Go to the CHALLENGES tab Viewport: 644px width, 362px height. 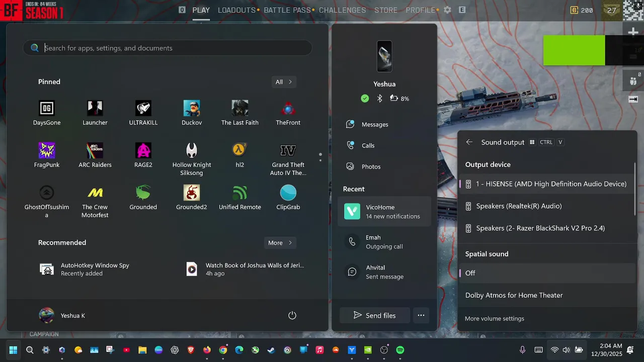pyautogui.click(x=343, y=10)
